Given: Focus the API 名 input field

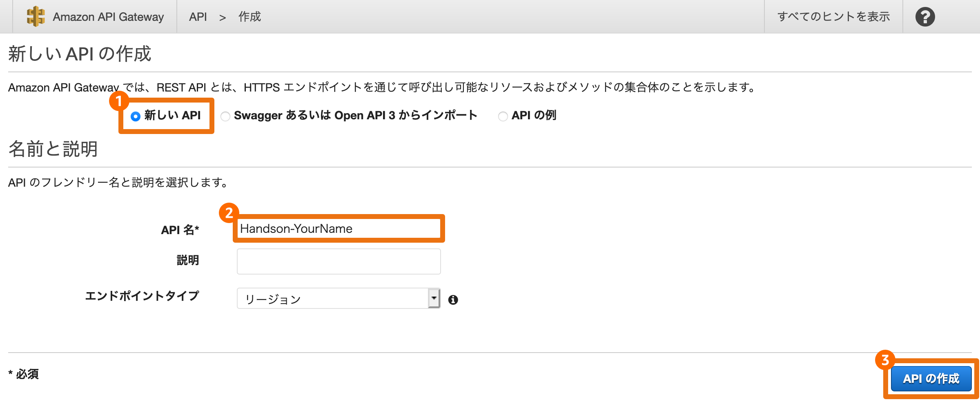Looking at the screenshot, I should 339,228.
